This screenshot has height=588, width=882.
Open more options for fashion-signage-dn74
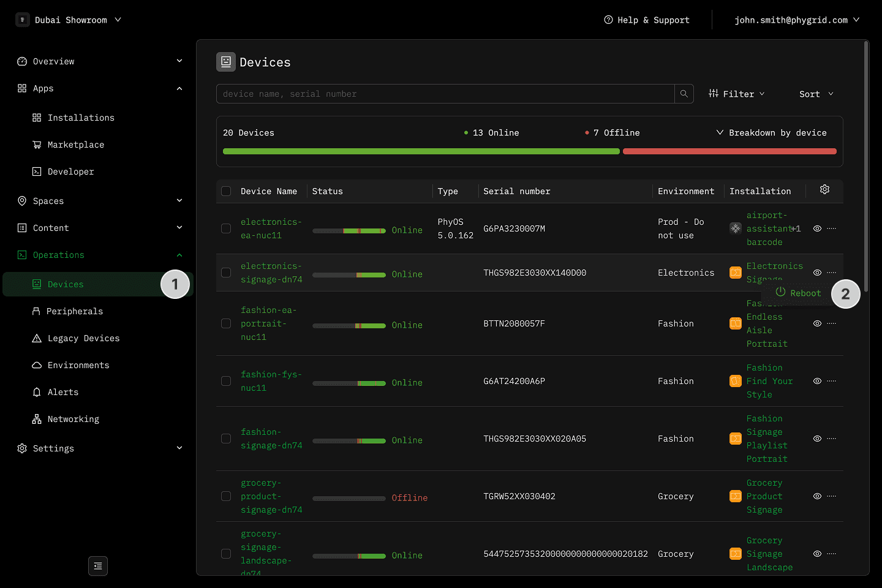point(831,439)
